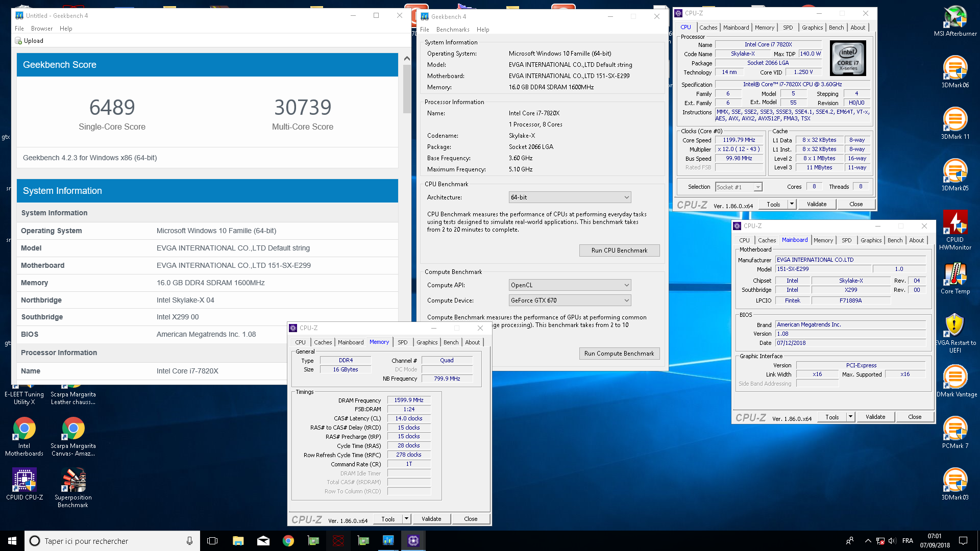The height and width of the screenshot is (551, 980).
Task: Click the Geekbench results vertical scrollbar
Action: pyautogui.click(x=407, y=89)
